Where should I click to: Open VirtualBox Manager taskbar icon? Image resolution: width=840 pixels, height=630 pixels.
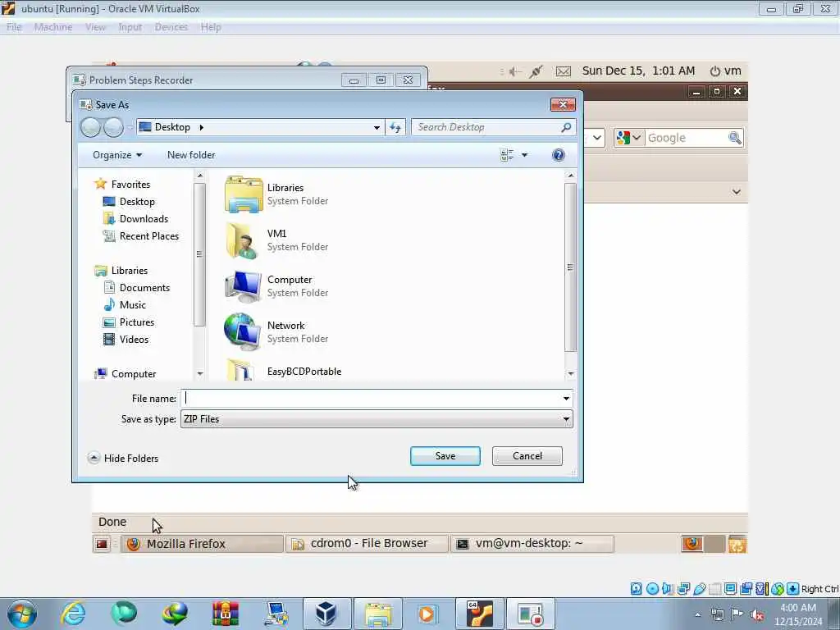(x=326, y=614)
